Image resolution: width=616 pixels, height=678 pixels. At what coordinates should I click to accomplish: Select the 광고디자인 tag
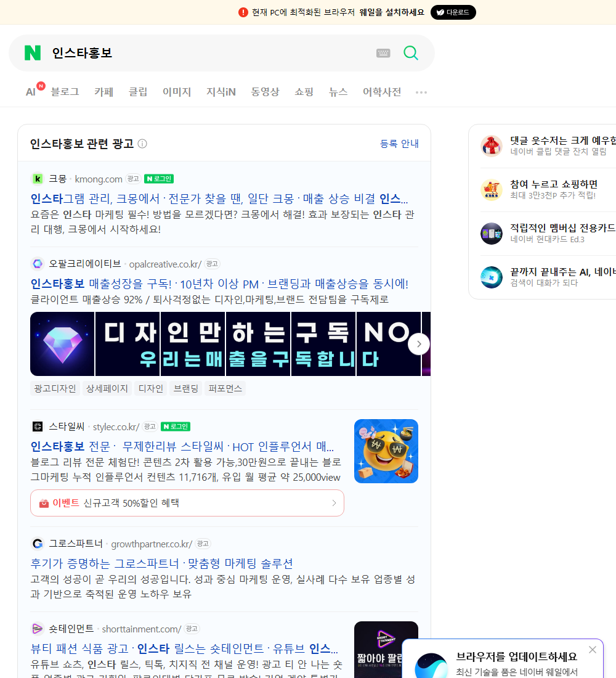click(x=55, y=388)
